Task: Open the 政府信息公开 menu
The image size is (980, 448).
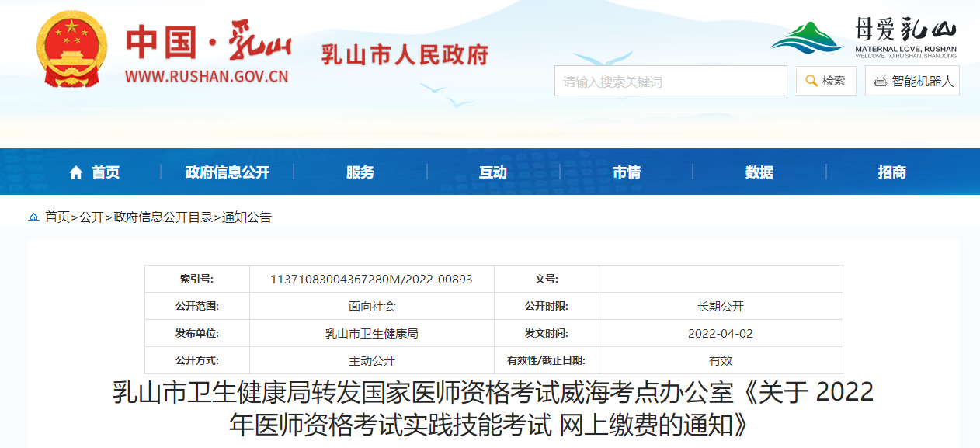Action: 227,172
